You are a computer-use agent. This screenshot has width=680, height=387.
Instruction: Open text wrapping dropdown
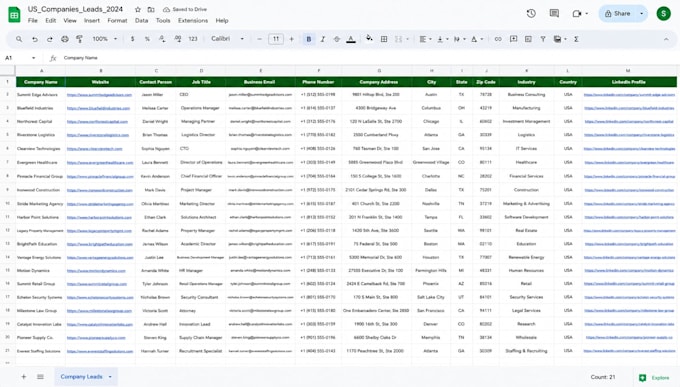tap(459, 39)
